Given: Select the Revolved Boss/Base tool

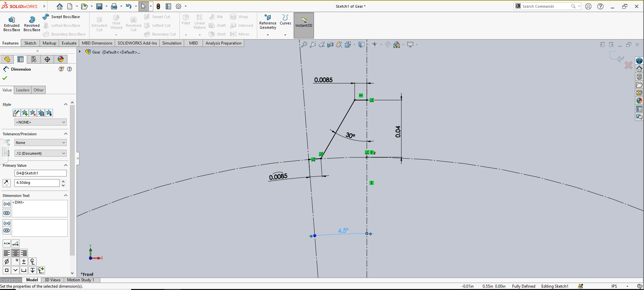Looking at the screenshot, I should click(32, 24).
